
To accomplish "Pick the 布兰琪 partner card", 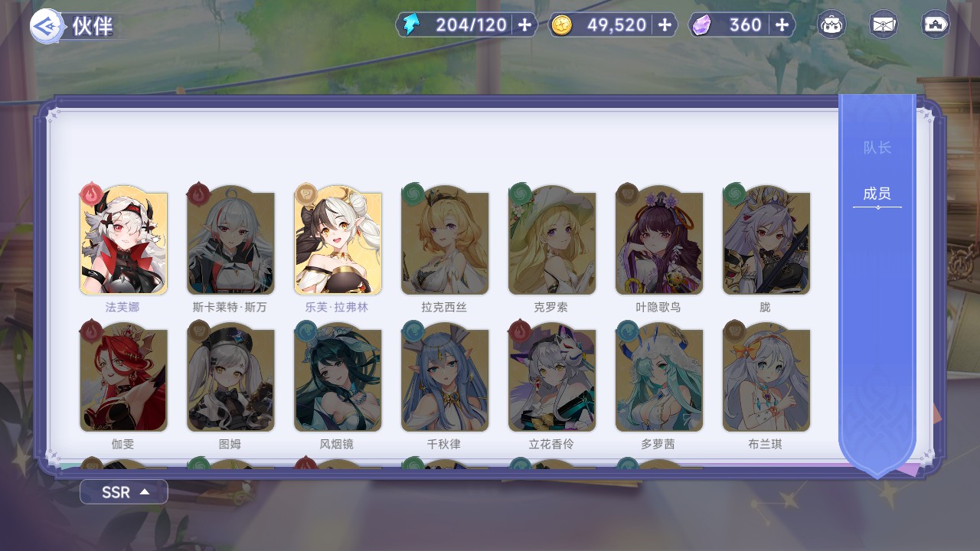I will pyautogui.click(x=766, y=377).
